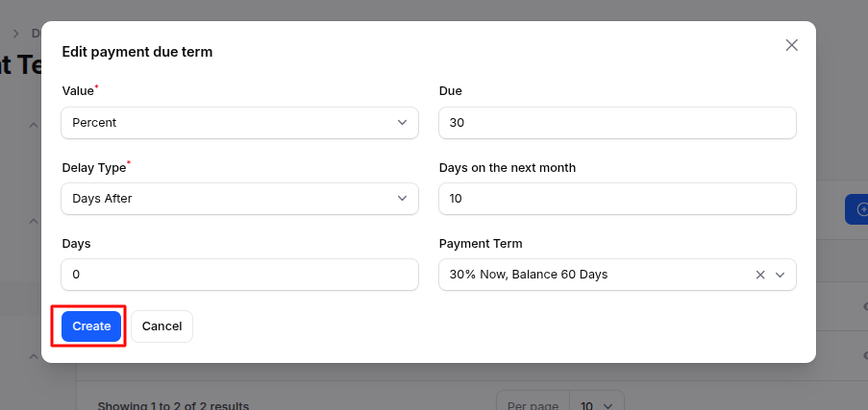The image size is (868, 410).
Task: Click the breadcrumb chevron at top left
Action: coord(15,34)
